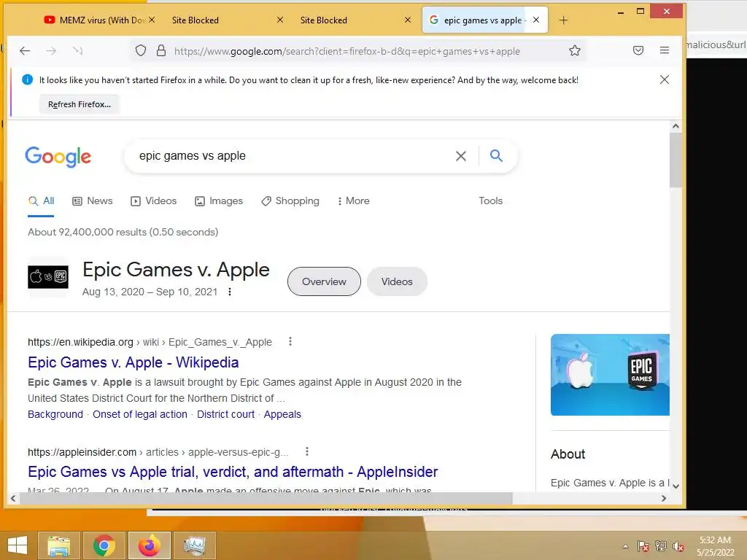Click into the Google search input field
The image size is (747, 560).
[290, 156]
